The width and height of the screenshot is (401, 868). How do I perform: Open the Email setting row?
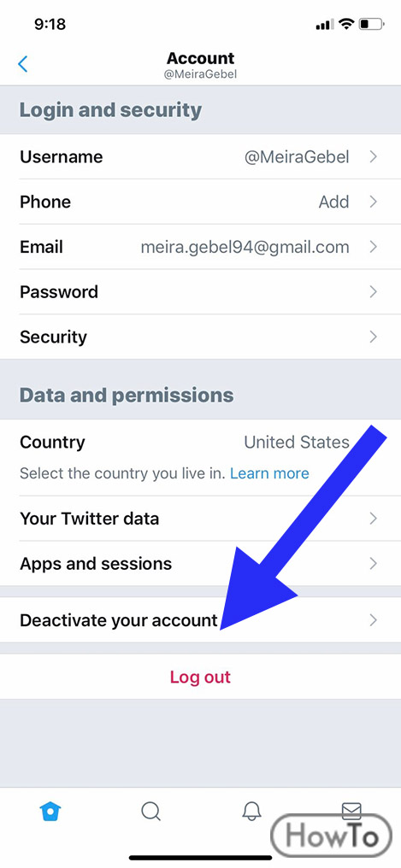[200, 247]
